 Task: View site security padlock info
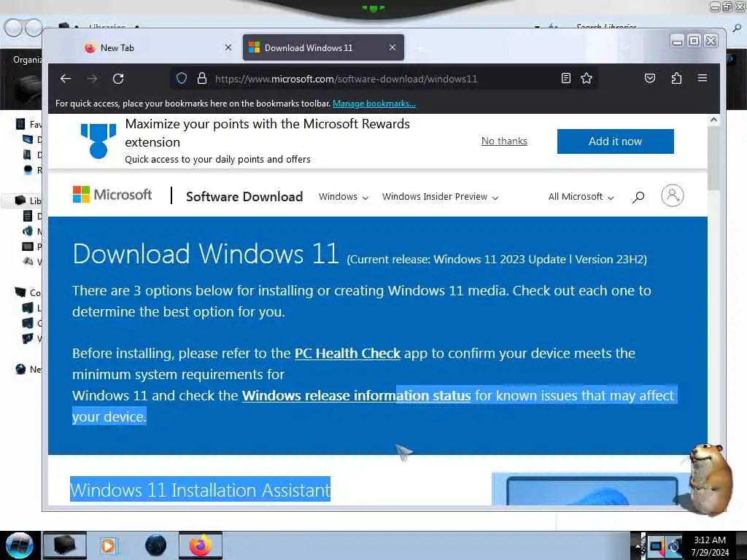click(x=202, y=78)
